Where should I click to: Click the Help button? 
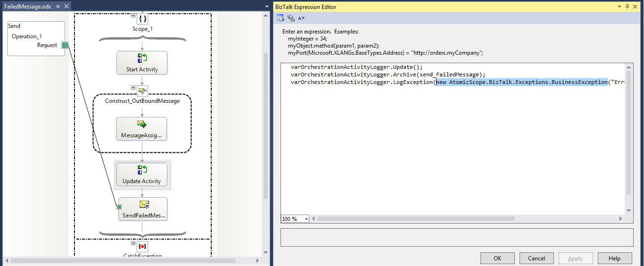click(615, 258)
